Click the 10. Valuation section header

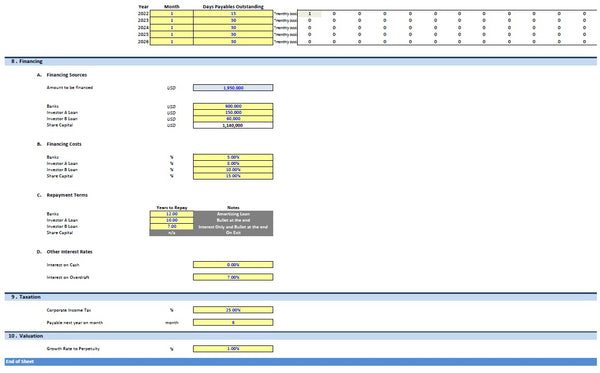(x=301, y=336)
